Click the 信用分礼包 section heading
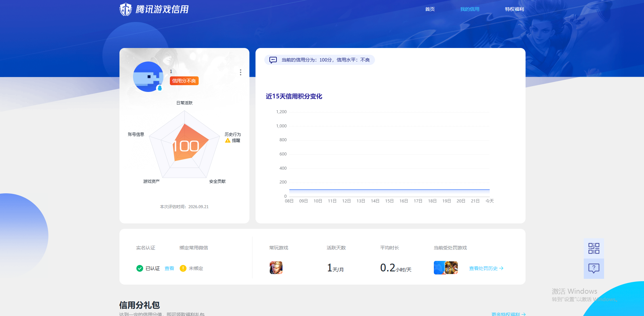 tap(139, 305)
